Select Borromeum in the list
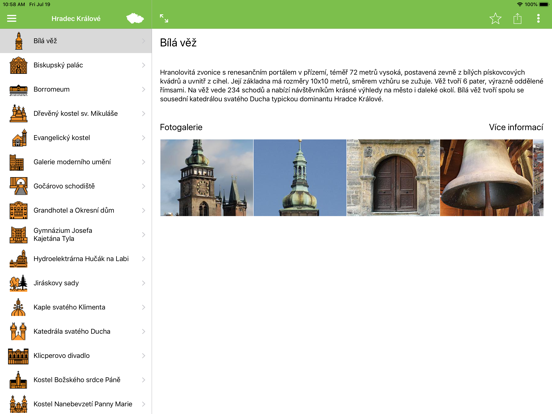The image size is (552, 414). pyautogui.click(x=76, y=89)
